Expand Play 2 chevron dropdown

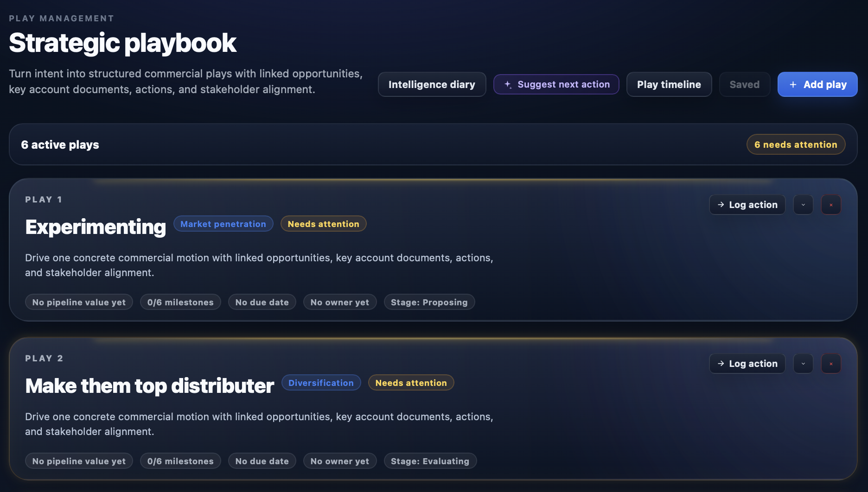pyautogui.click(x=803, y=364)
